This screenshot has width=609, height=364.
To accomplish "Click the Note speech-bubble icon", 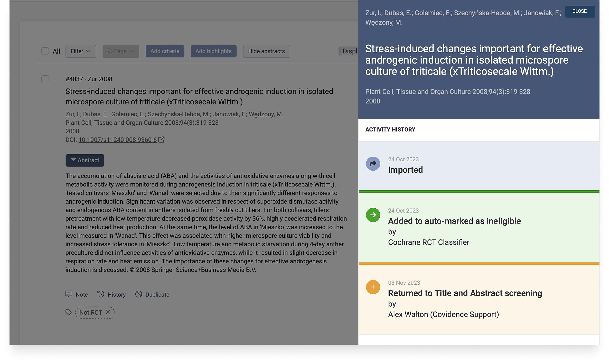I will click(69, 294).
